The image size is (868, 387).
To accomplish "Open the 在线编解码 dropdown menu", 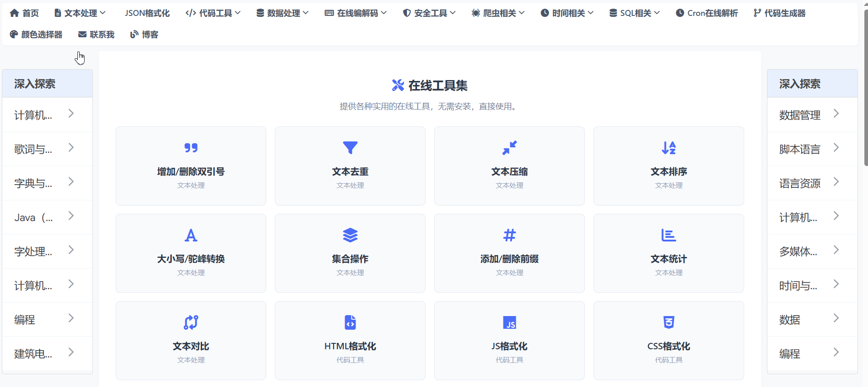I will pos(356,13).
